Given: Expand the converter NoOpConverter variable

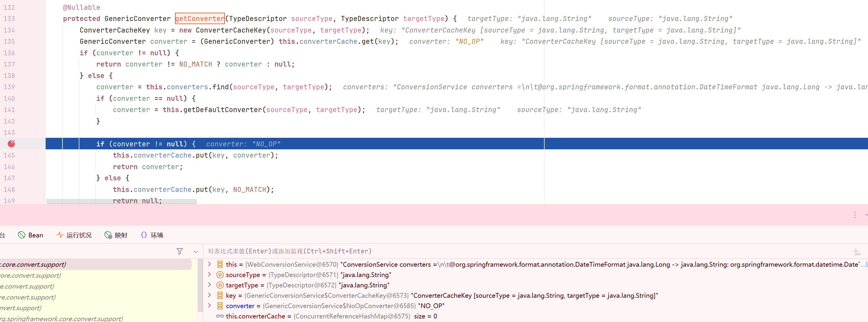Looking at the screenshot, I should pyautogui.click(x=210, y=305).
